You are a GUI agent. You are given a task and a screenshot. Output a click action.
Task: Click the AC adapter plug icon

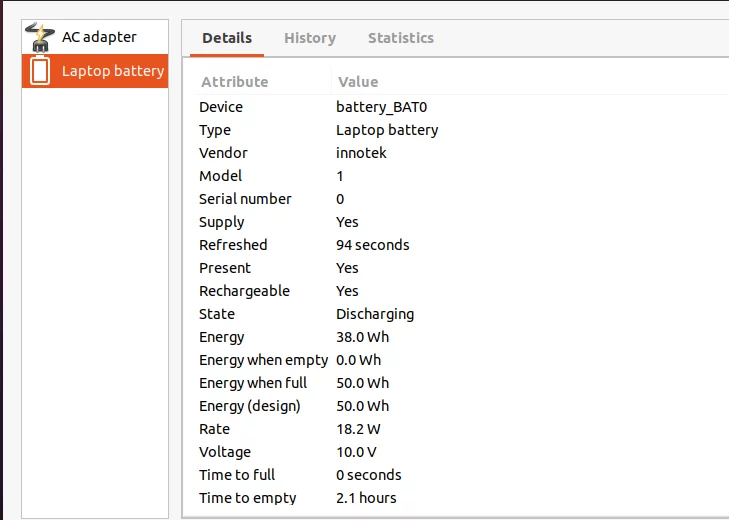(x=40, y=37)
